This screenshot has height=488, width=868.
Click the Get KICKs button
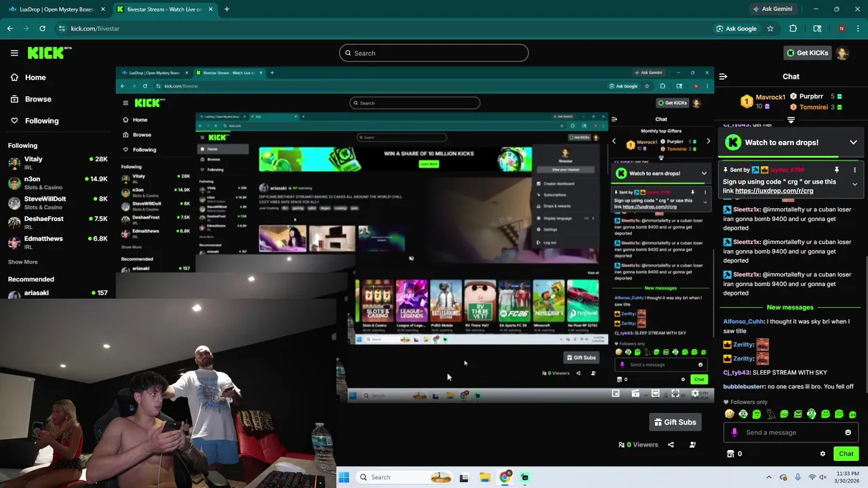(x=807, y=53)
